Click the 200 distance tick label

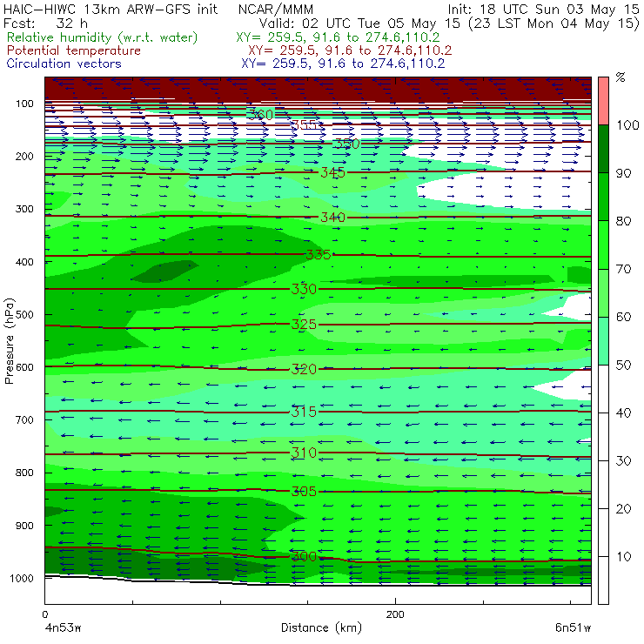395,614
